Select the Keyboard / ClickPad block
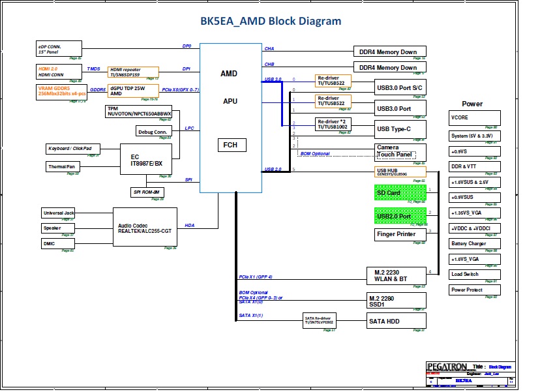This screenshot has width=555, height=392. coord(73,149)
